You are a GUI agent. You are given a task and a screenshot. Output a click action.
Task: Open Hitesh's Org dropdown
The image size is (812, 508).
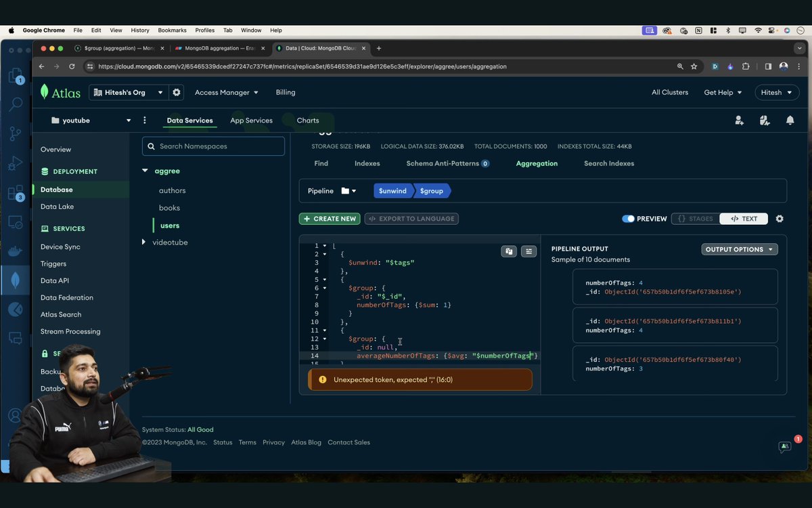point(128,92)
